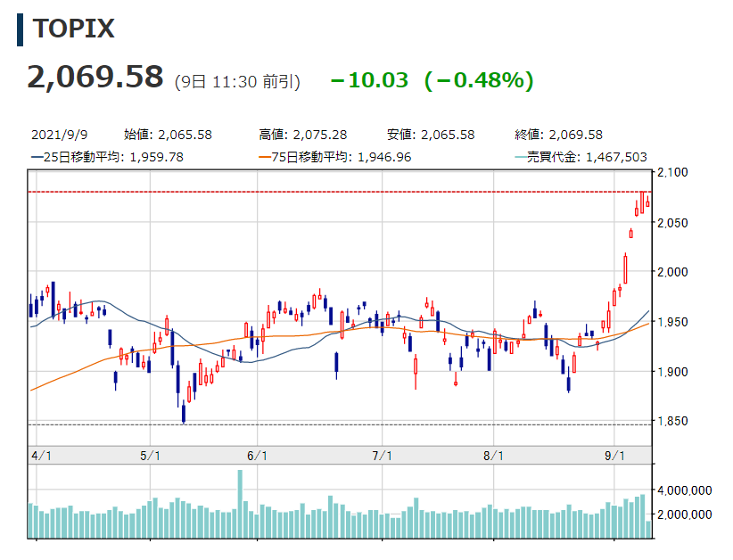Click the 8/1 date axis label
Image resolution: width=733 pixels, height=560 pixels.
[x=494, y=456]
